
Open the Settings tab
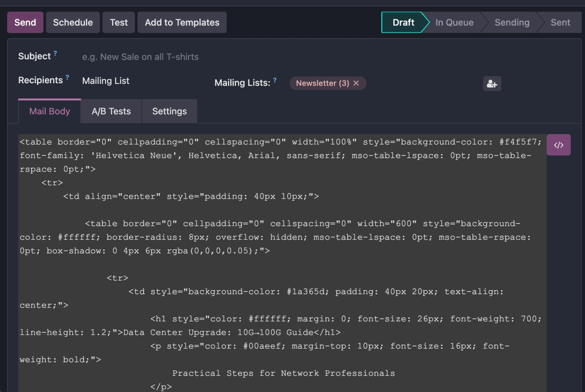click(169, 111)
